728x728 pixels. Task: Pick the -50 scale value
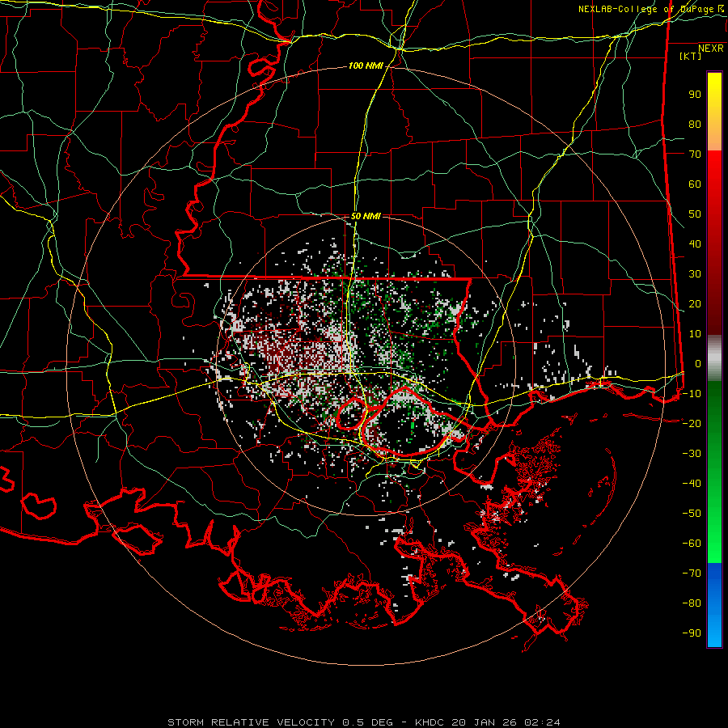(692, 514)
